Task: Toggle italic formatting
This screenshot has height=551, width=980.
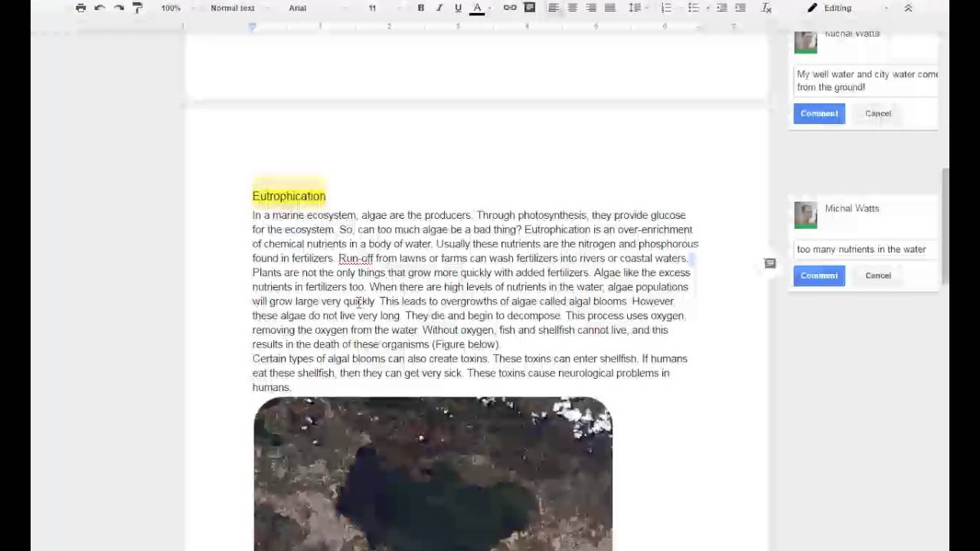Action: pyautogui.click(x=439, y=8)
